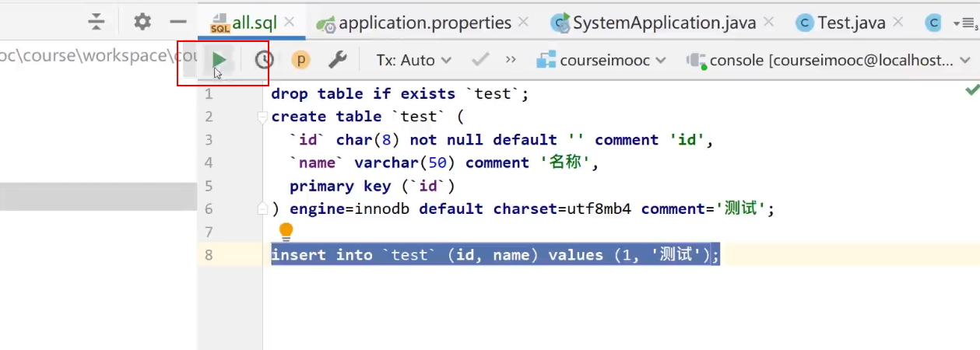
Task: Click the 'insert into' statement on line 8
Action: coord(495,254)
